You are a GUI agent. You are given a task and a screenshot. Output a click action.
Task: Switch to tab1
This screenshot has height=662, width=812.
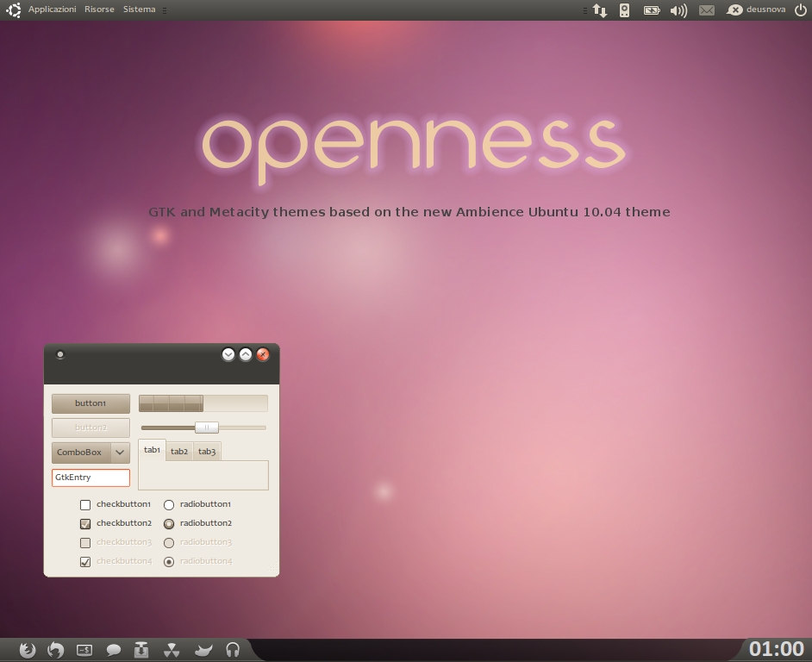click(152, 450)
